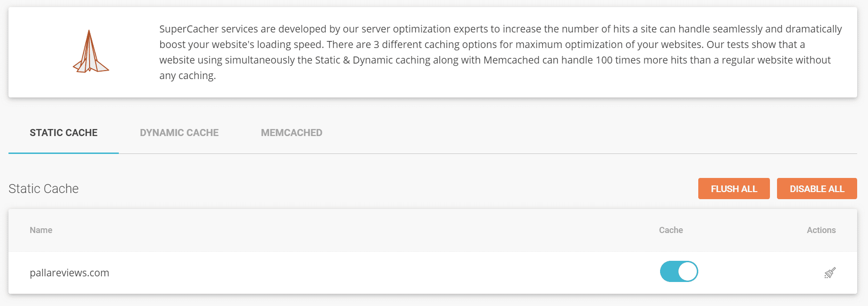Click the words 'any caching.' in the description
Viewport: 868px width, 306px height.
(188, 76)
